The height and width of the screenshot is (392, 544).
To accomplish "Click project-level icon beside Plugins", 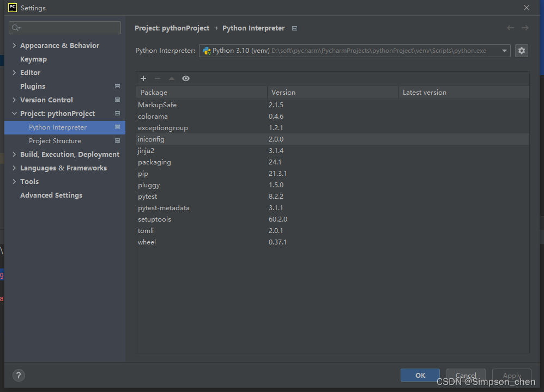I will tap(117, 86).
